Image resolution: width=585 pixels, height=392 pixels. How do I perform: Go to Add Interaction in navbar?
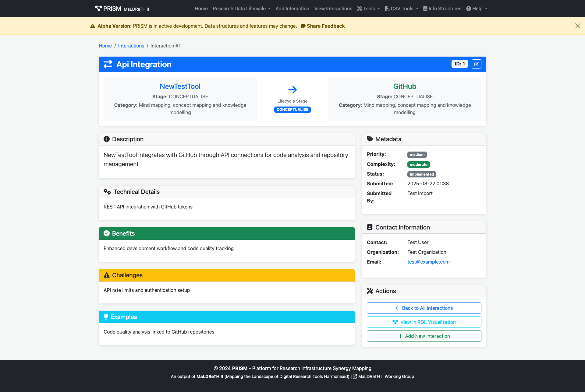(292, 9)
